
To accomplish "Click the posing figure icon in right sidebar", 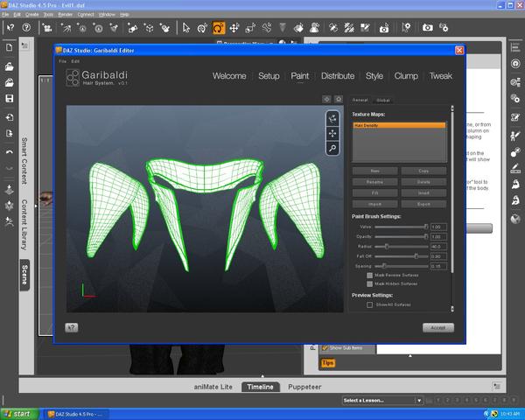I will [x=515, y=136].
